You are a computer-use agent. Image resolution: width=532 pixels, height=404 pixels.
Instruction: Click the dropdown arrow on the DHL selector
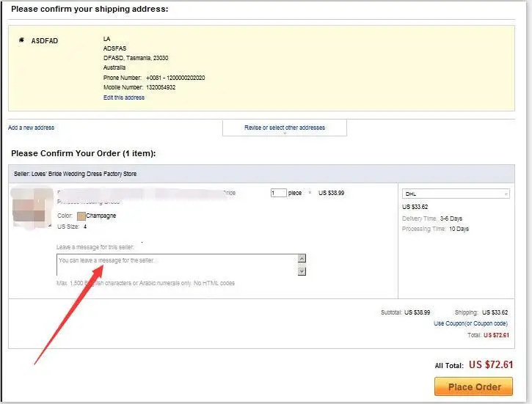pos(506,194)
